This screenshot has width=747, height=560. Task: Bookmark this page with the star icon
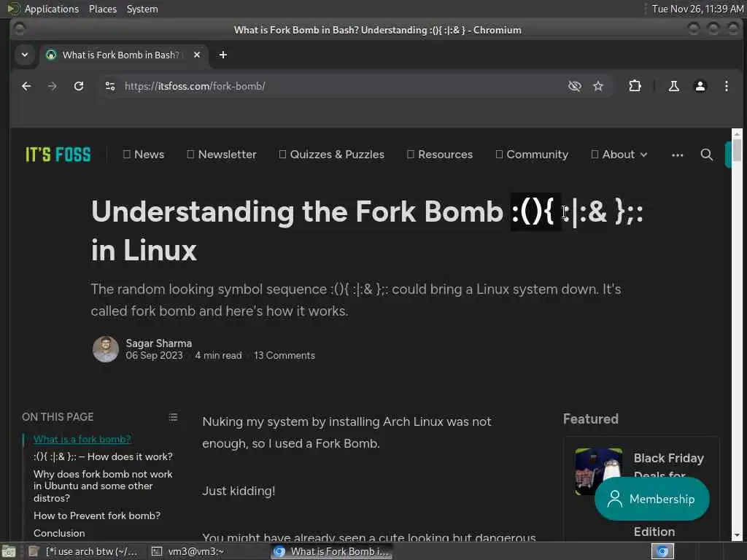(x=598, y=86)
